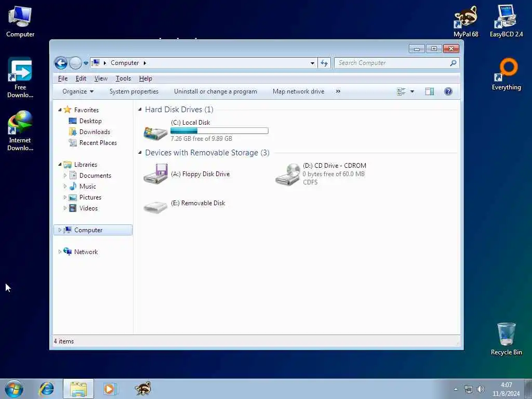Refresh the Computer folder view
532x399 pixels.
click(324, 63)
